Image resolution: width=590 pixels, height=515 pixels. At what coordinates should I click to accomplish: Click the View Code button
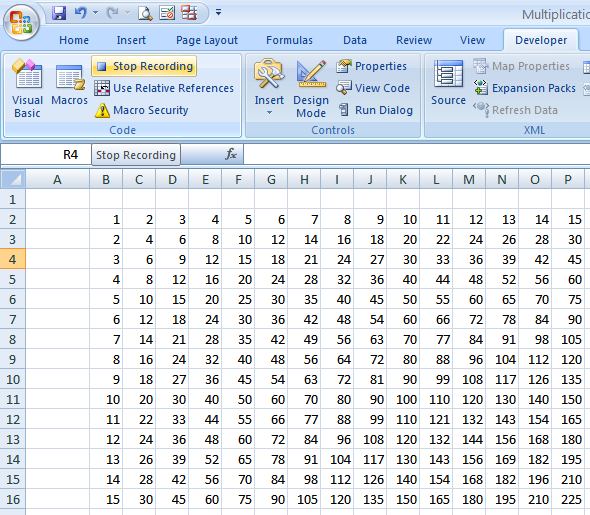coord(373,88)
